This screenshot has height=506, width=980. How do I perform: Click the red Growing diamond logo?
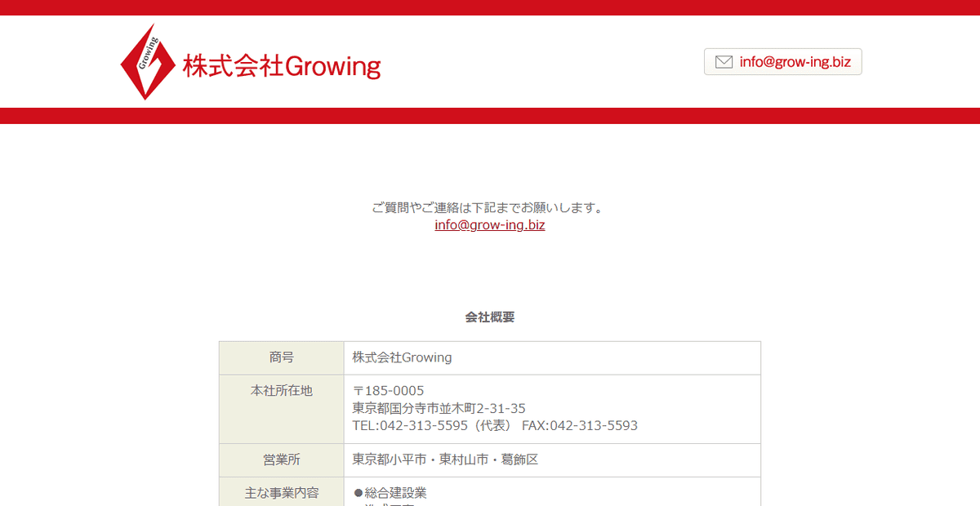click(148, 61)
